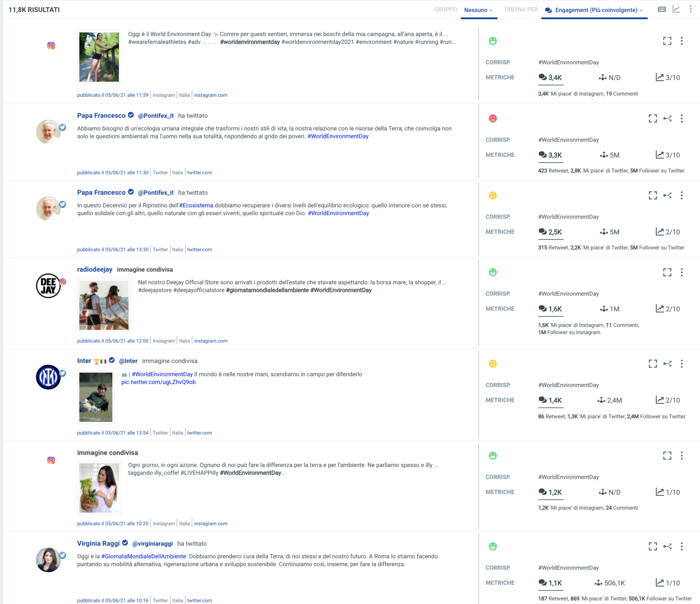The width and height of the screenshot is (700, 604).
Task: Click the green positive sentiment face on first post
Action: tap(493, 41)
